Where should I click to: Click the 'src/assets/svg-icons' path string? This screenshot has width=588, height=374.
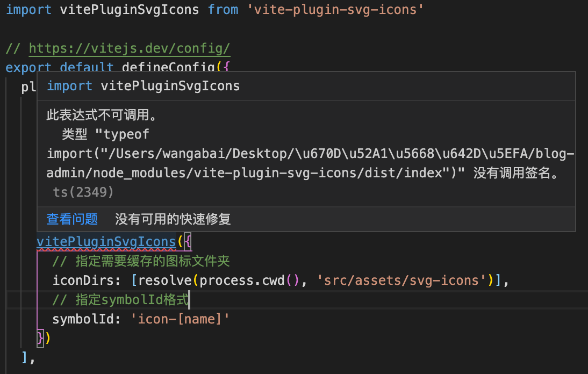pos(401,280)
